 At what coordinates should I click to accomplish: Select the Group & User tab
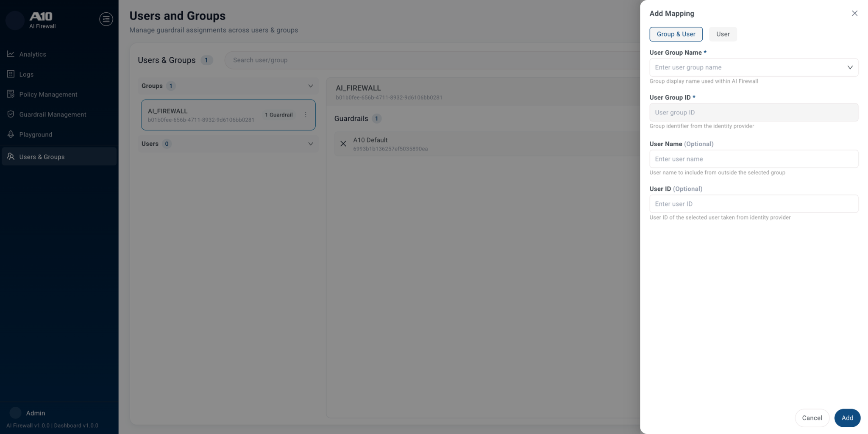pyautogui.click(x=676, y=34)
